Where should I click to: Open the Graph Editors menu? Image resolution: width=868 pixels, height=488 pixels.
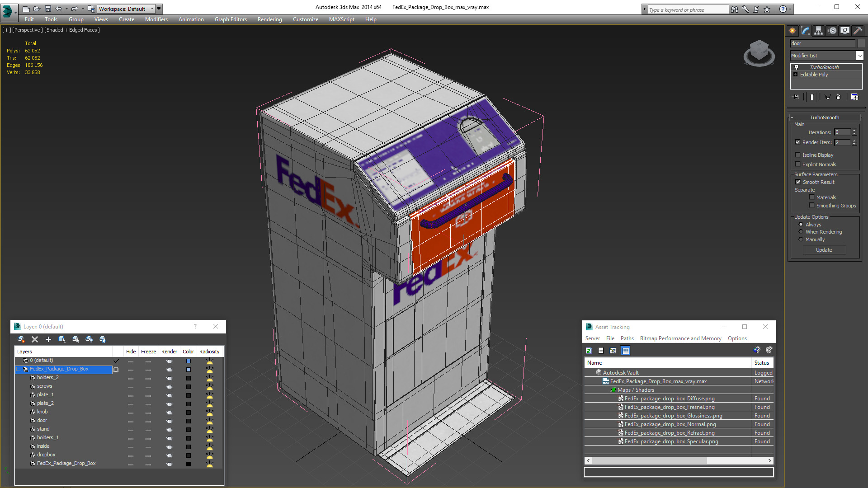[x=231, y=19]
